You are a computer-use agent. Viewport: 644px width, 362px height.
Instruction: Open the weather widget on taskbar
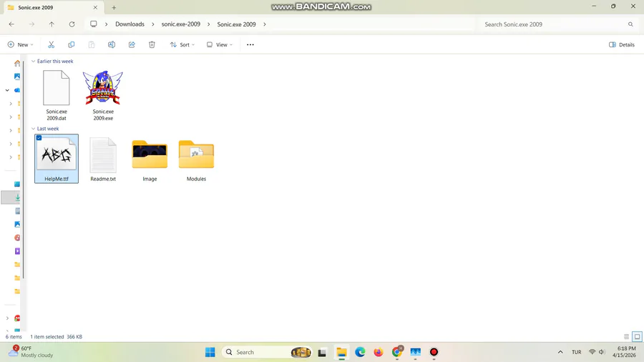click(x=31, y=352)
